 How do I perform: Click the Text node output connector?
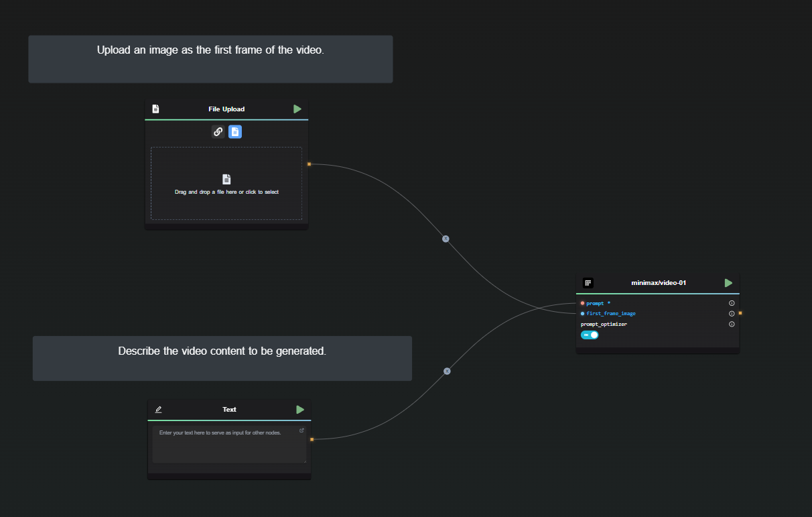[x=312, y=439]
